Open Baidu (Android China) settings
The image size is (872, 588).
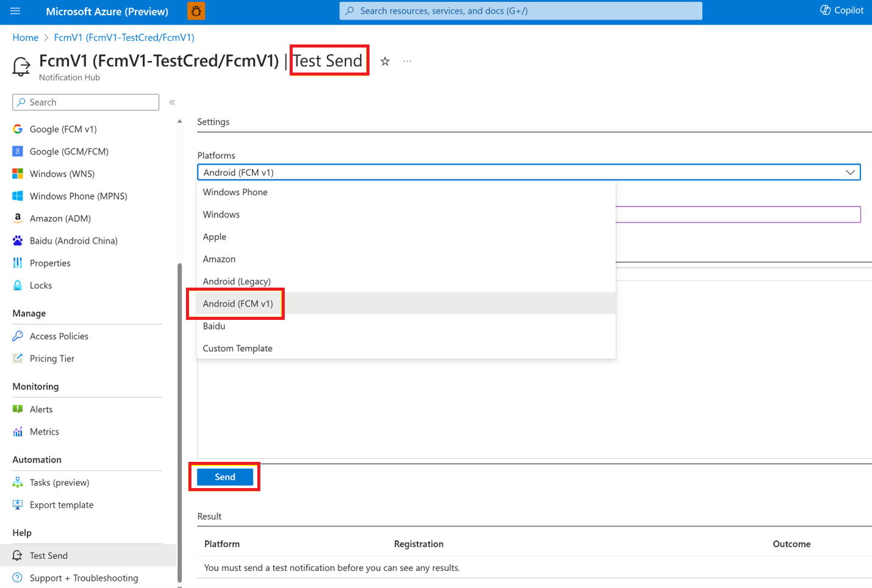(x=74, y=241)
